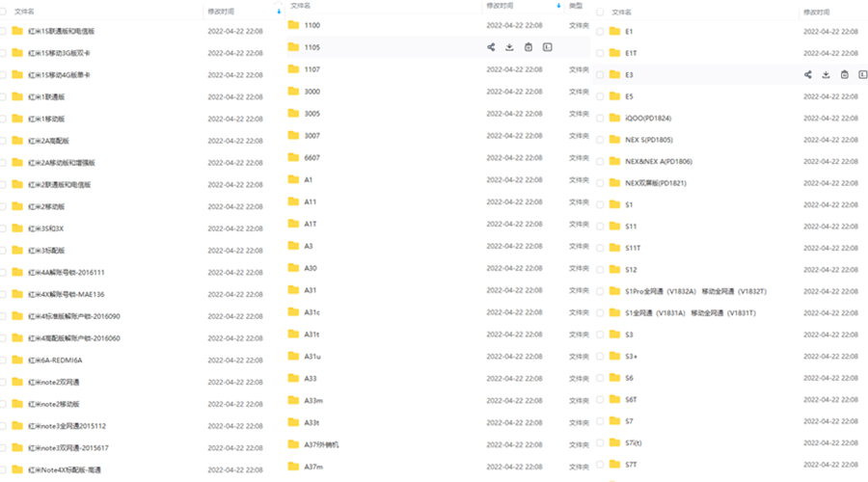
Task: Tick the checkbox for NEX&NEX A(PD1806)
Action: click(600, 162)
